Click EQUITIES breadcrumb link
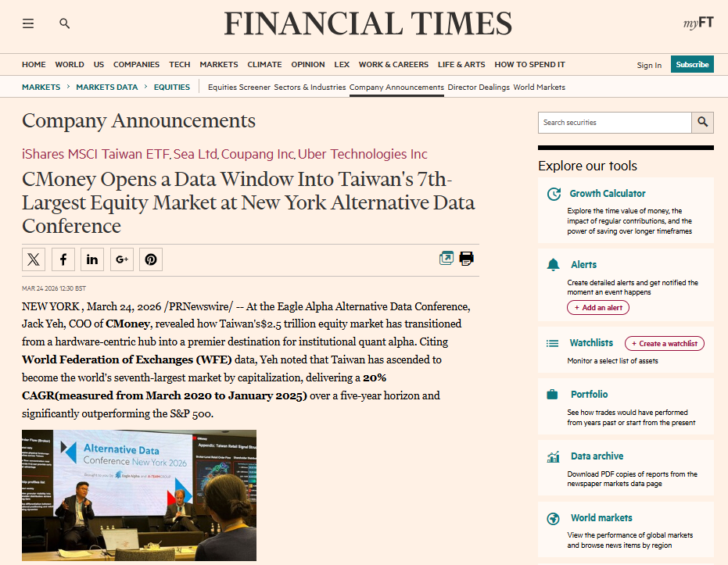 [x=172, y=87]
